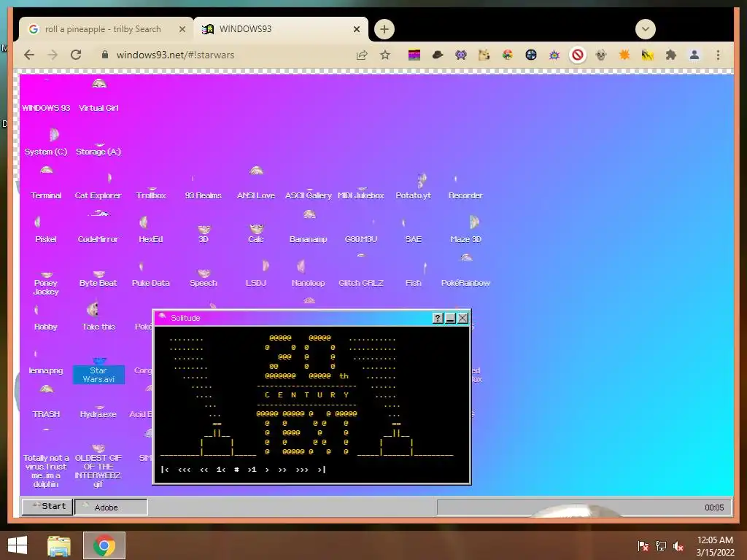Open the System (C:) drive icon

point(46,141)
